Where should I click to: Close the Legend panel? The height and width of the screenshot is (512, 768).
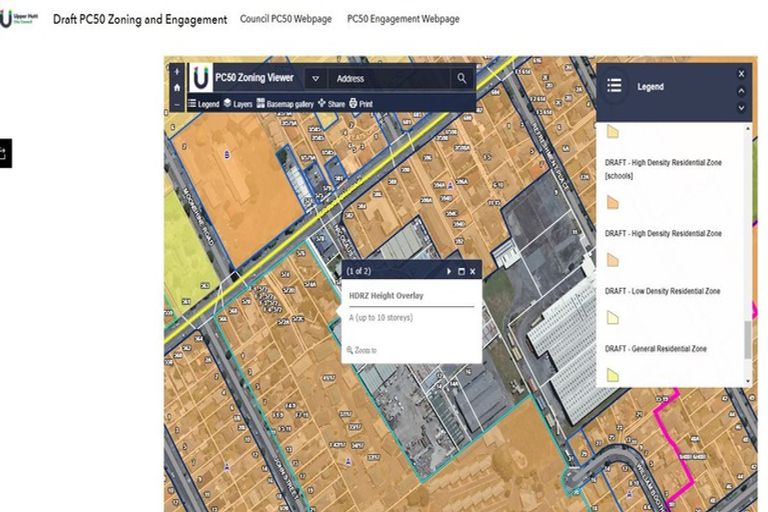[x=741, y=73]
